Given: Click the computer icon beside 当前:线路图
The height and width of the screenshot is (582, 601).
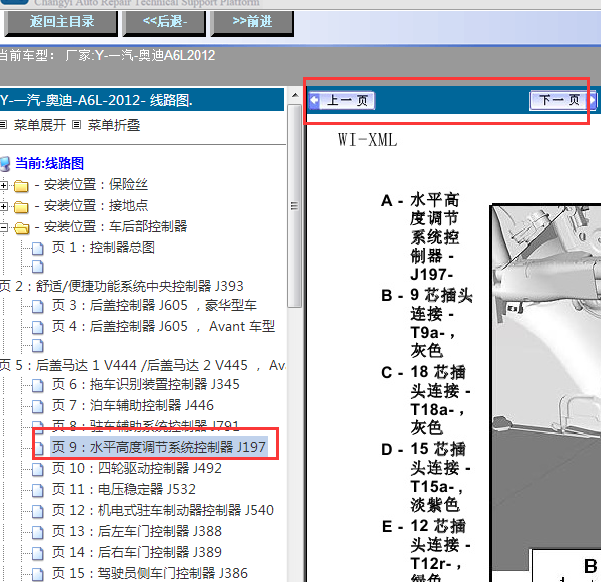Looking at the screenshot, I should click(x=5, y=163).
